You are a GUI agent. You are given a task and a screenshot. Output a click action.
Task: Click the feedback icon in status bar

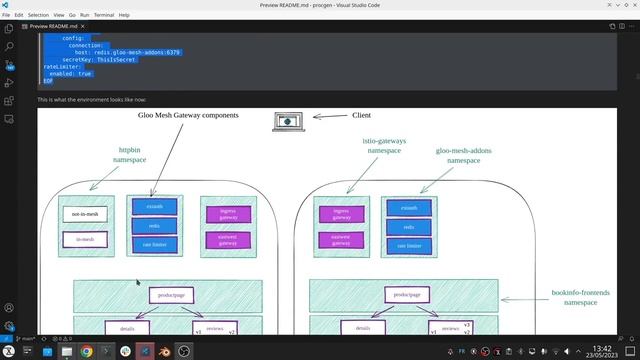(x=621, y=339)
